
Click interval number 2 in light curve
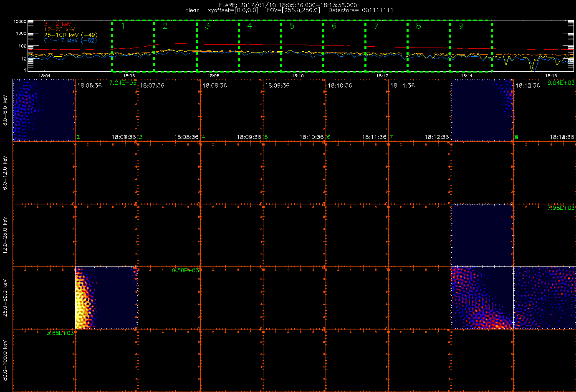point(165,26)
